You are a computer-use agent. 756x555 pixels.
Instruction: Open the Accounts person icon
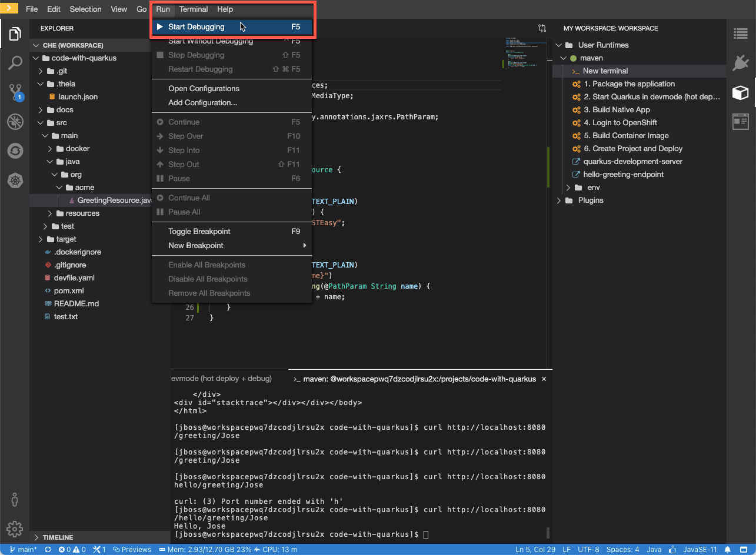pos(15,500)
